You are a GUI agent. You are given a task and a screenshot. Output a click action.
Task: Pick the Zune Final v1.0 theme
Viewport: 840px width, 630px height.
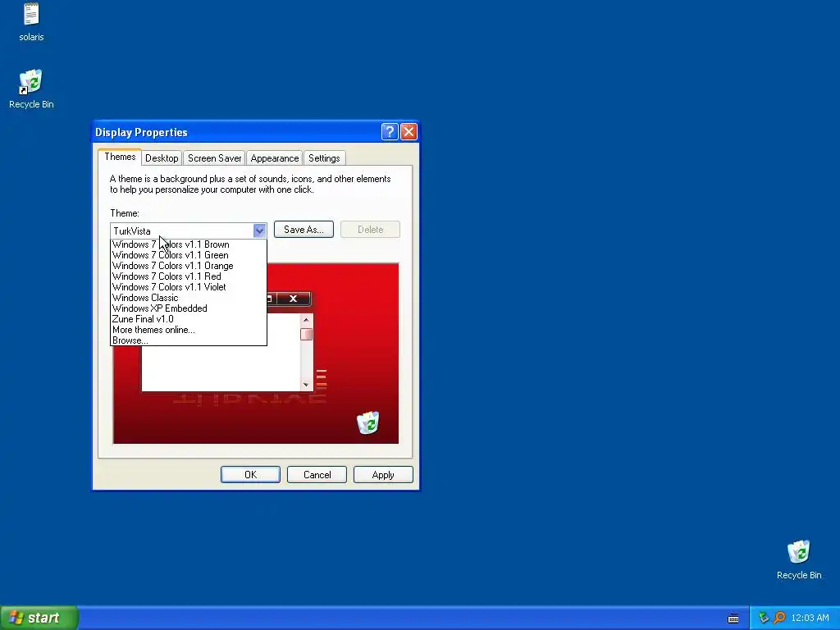pyautogui.click(x=188, y=319)
